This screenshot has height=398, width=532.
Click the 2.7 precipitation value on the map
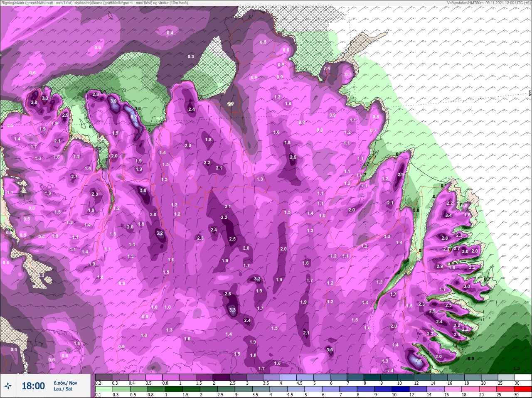click(456, 248)
